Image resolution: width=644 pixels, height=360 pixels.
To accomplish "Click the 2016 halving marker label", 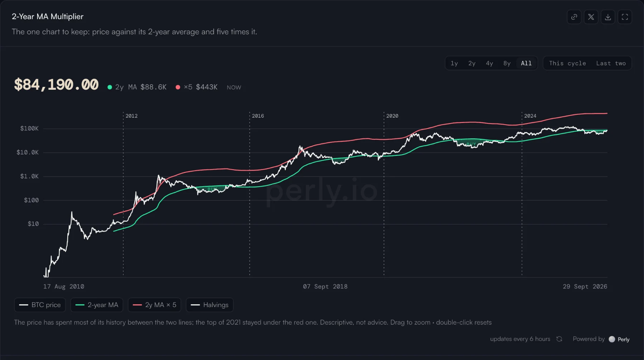I will (x=258, y=116).
